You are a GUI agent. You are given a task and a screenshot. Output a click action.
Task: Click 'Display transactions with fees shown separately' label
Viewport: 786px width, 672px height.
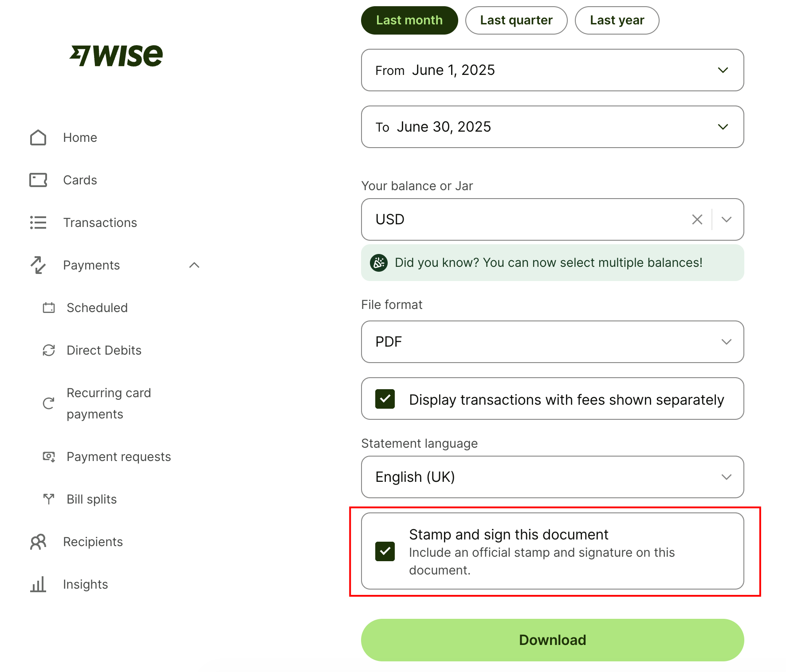pyautogui.click(x=566, y=400)
